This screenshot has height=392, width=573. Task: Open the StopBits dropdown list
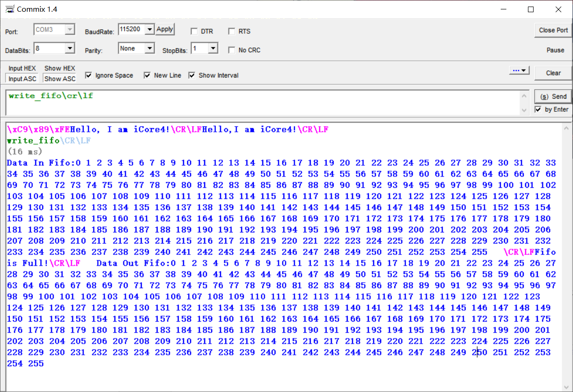coord(213,48)
